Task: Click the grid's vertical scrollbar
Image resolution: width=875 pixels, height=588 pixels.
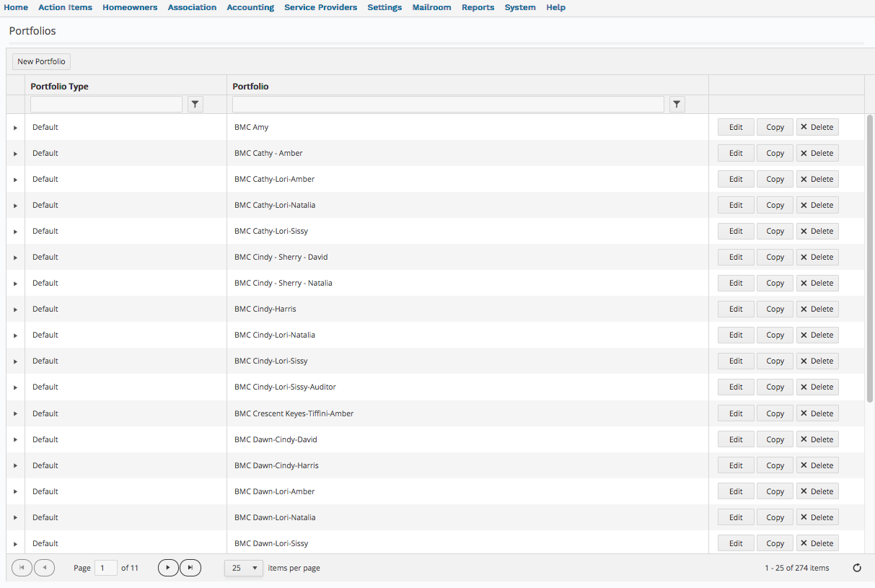Action: pyautogui.click(x=870, y=258)
